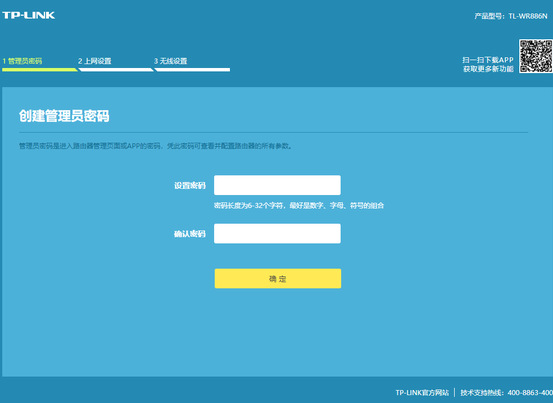Image resolution: width=553 pixels, height=403 pixels.
Task: Click the TP-LINK logo
Action: 29,15
